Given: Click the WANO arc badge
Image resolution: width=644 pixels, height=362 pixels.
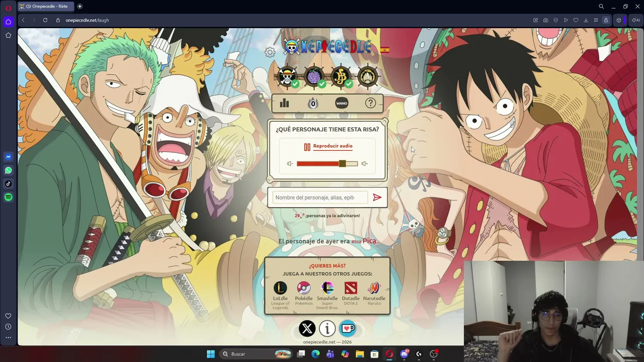Looking at the screenshot, I should coord(342,103).
